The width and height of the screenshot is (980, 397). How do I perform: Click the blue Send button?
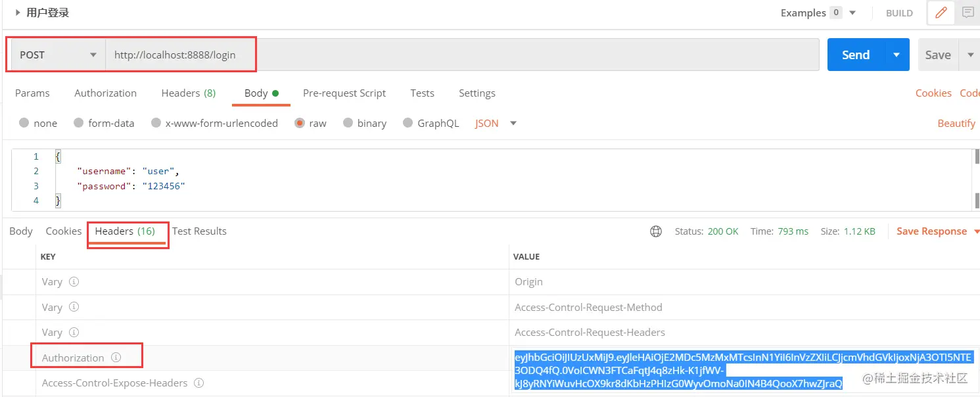[855, 55]
